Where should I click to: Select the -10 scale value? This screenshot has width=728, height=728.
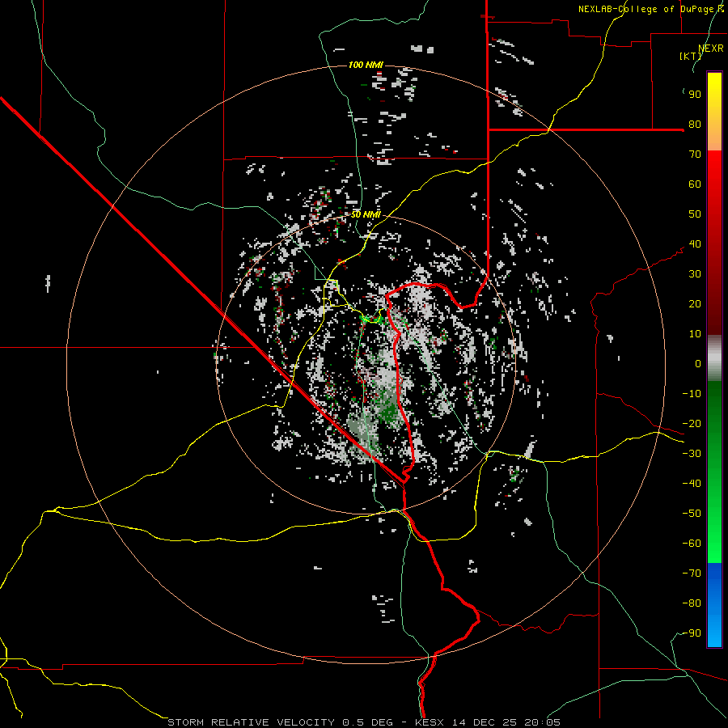[x=692, y=394]
